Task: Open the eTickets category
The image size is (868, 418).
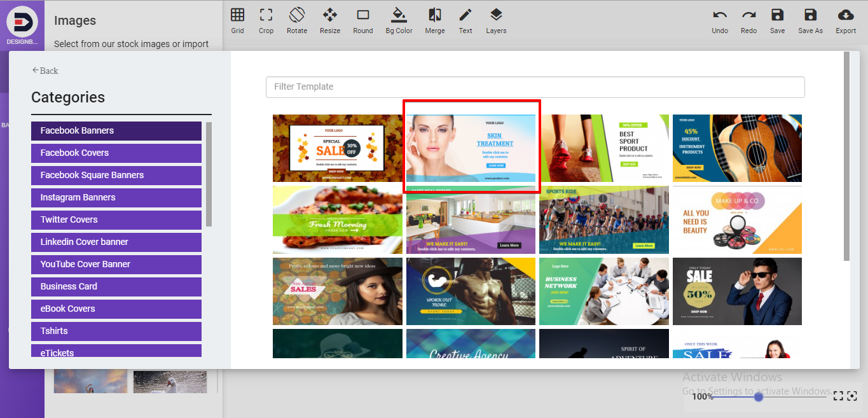Action: 116,351
